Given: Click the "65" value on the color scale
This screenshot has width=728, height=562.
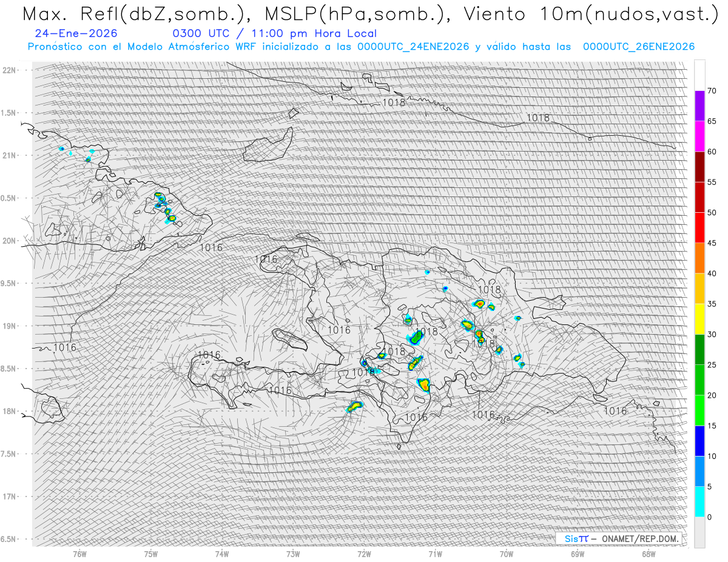Looking at the screenshot, I should 712,121.
